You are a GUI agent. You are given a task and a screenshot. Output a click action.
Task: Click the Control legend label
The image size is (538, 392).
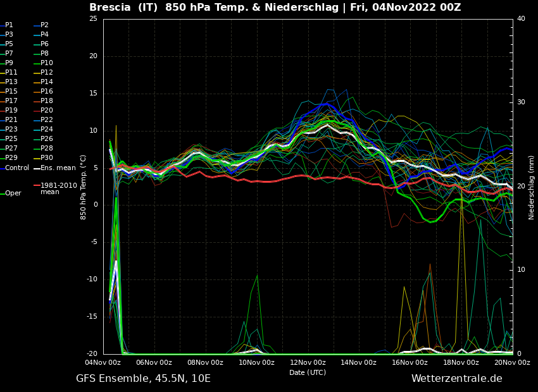pos(17,168)
